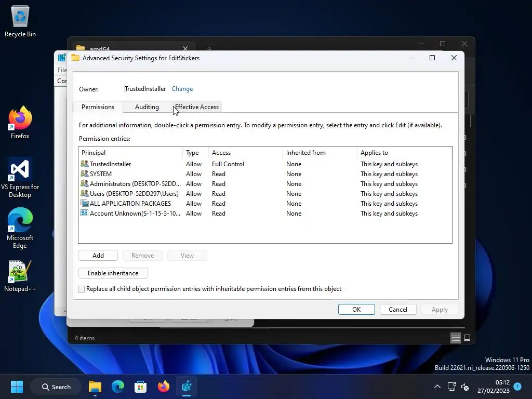The height and width of the screenshot is (399, 532).
Task: Open File Explorer from the taskbar
Action: 95,387
